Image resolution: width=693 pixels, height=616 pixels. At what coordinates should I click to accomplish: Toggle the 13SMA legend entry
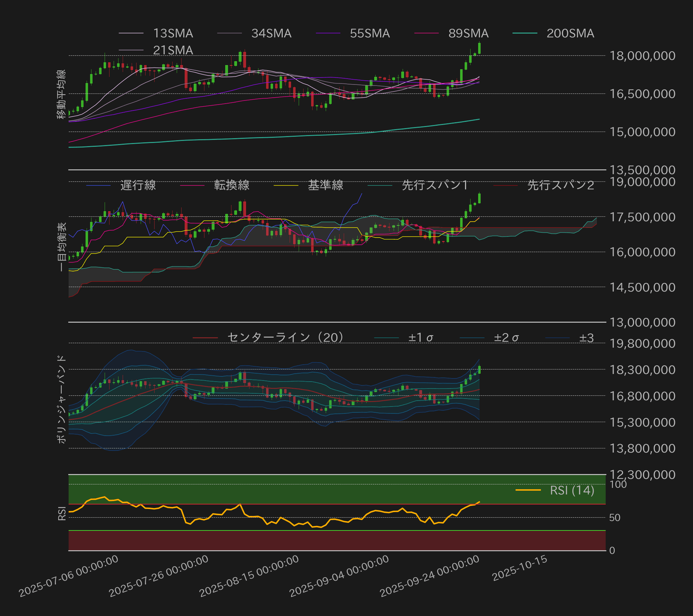click(173, 34)
